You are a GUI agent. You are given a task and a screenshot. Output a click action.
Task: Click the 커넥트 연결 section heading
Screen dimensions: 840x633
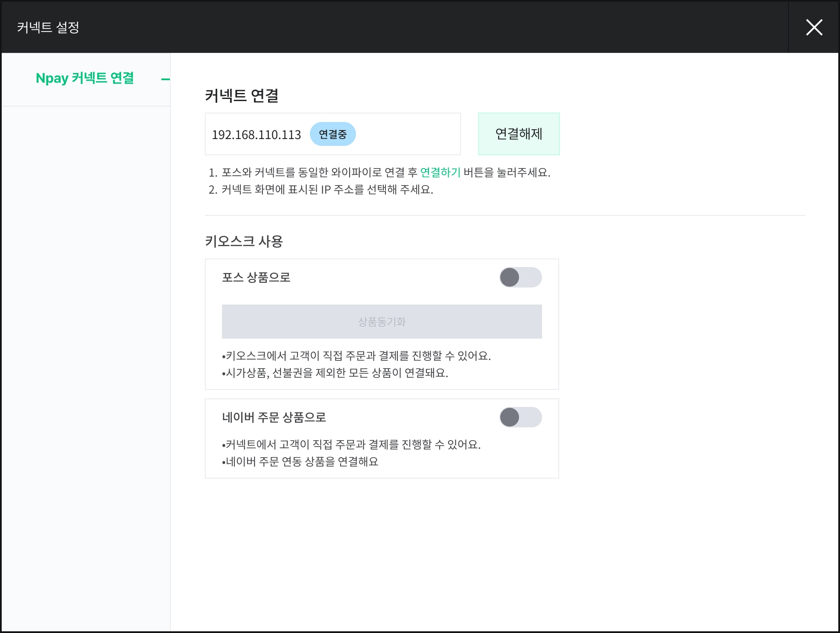pyautogui.click(x=242, y=96)
